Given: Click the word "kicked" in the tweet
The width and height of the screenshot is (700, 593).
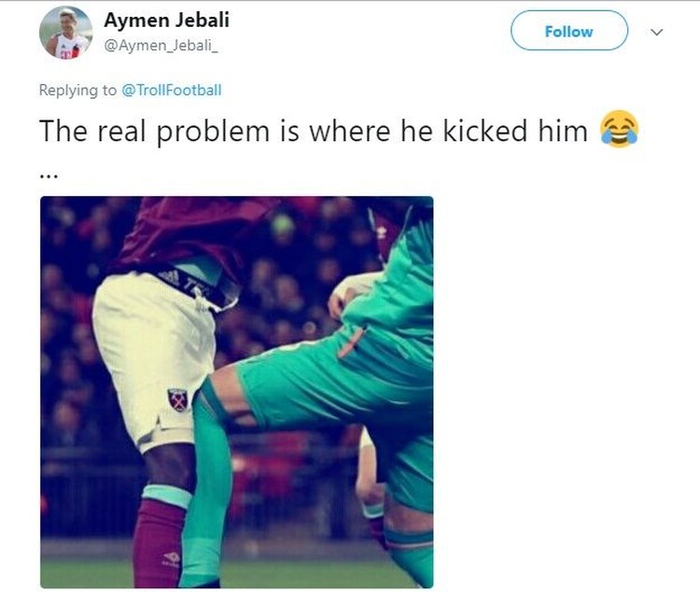Looking at the screenshot, I should [484, 132].
